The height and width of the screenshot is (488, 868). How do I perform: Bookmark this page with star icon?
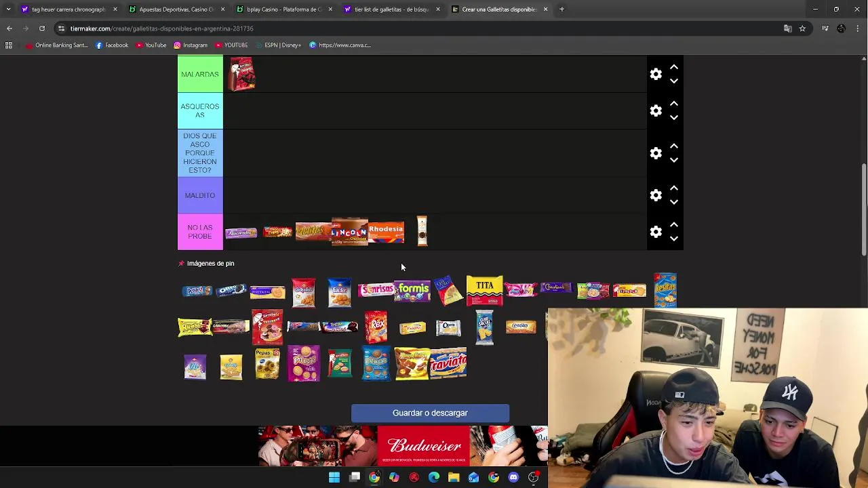coord(802,28)
